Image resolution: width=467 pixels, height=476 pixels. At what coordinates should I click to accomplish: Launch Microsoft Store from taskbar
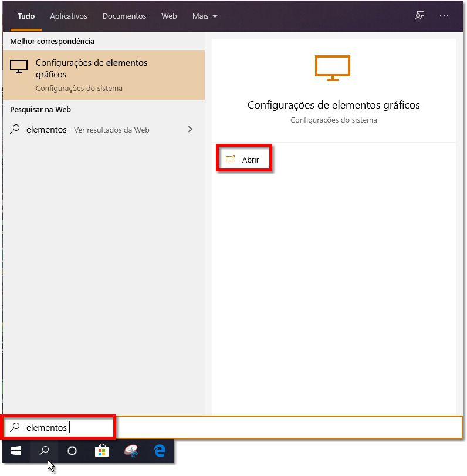pyautogui.click(x=101, y=451)
